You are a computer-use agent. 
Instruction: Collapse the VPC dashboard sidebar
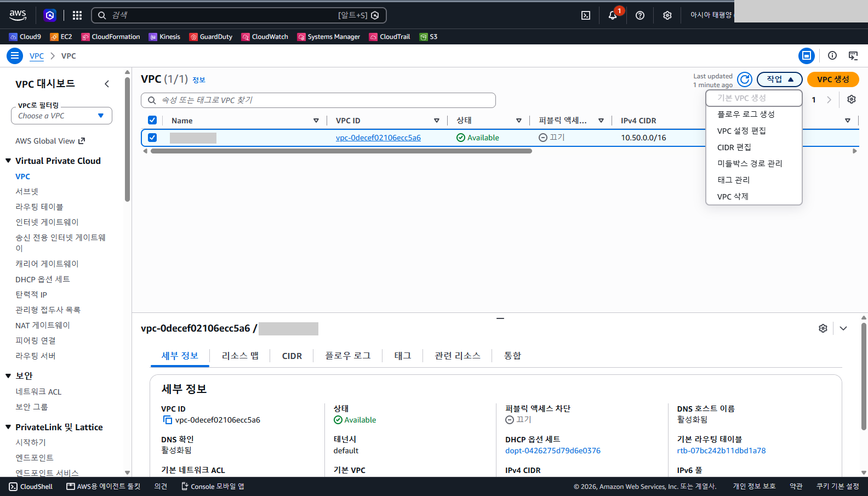point(107,84)
